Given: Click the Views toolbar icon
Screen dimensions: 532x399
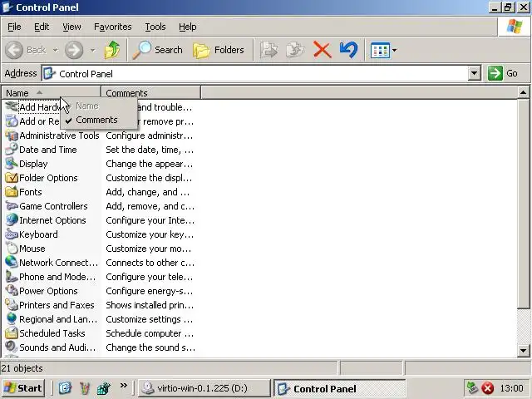Looking at the screenshot, I should 380,50.
